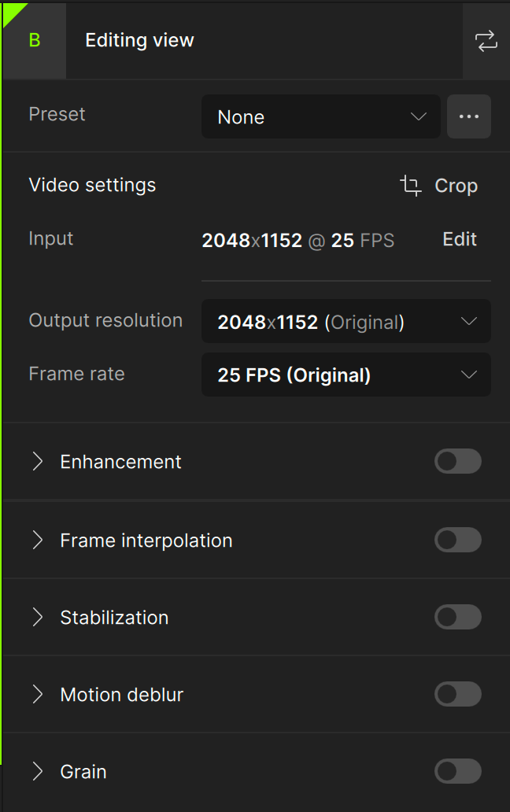Expand the Grain section chevron

point(37,771)
